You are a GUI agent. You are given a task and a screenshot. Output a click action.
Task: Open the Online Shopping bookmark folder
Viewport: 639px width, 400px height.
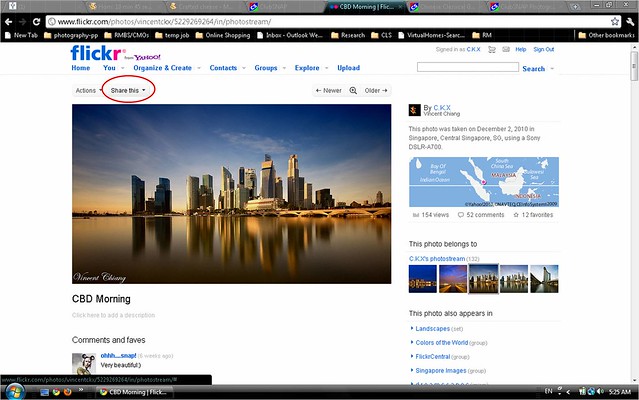(223, 35)
